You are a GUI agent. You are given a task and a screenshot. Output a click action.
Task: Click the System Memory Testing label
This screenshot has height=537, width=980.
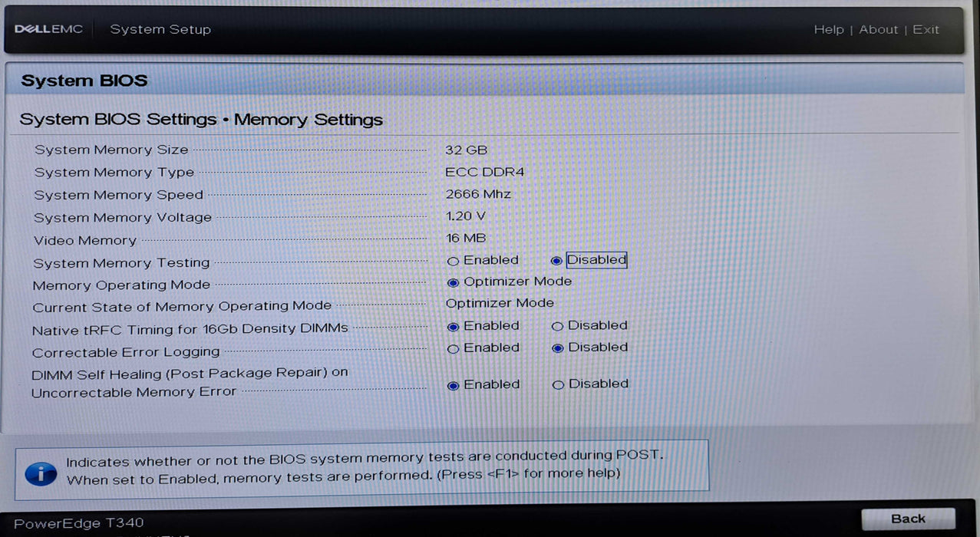[x=121, y=262]
